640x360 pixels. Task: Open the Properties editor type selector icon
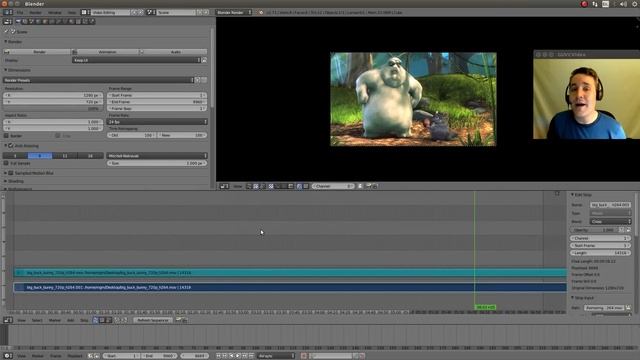8,21
